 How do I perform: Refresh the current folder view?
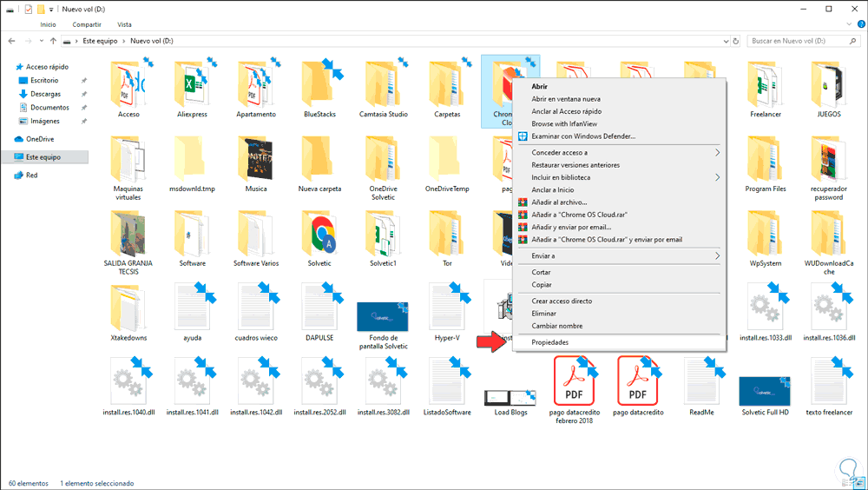pos(736,41)
